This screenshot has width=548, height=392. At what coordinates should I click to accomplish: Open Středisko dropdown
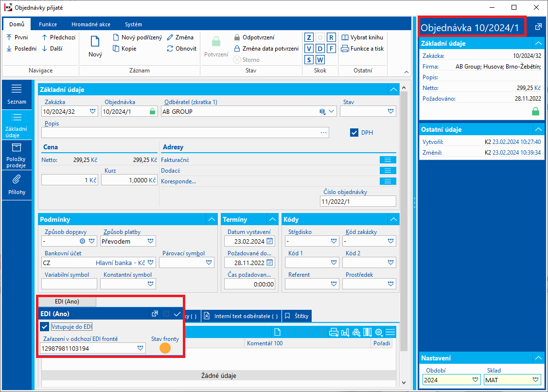(x=334, y=241)
